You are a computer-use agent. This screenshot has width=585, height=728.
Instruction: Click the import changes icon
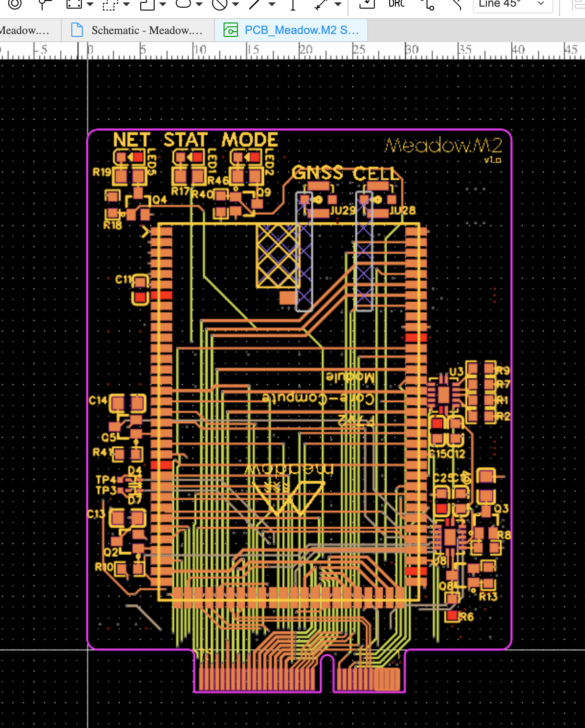point(367,4)
